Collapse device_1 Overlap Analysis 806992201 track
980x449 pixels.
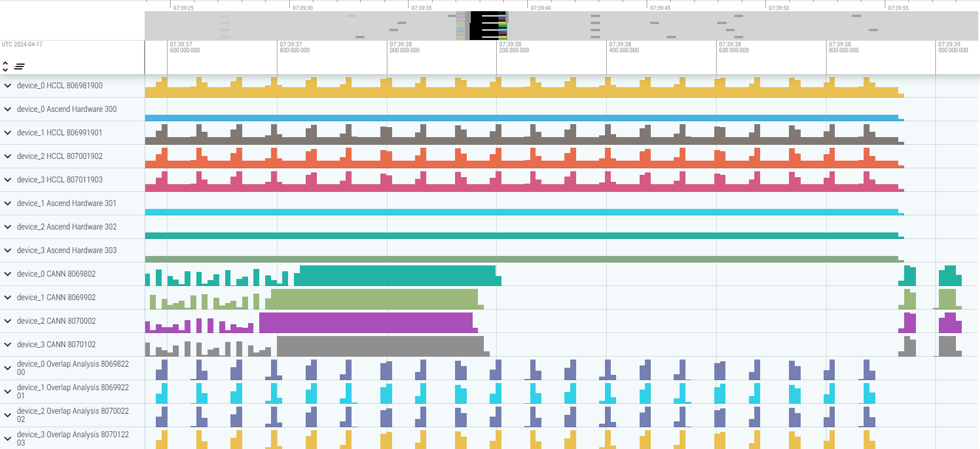point(8,392)
